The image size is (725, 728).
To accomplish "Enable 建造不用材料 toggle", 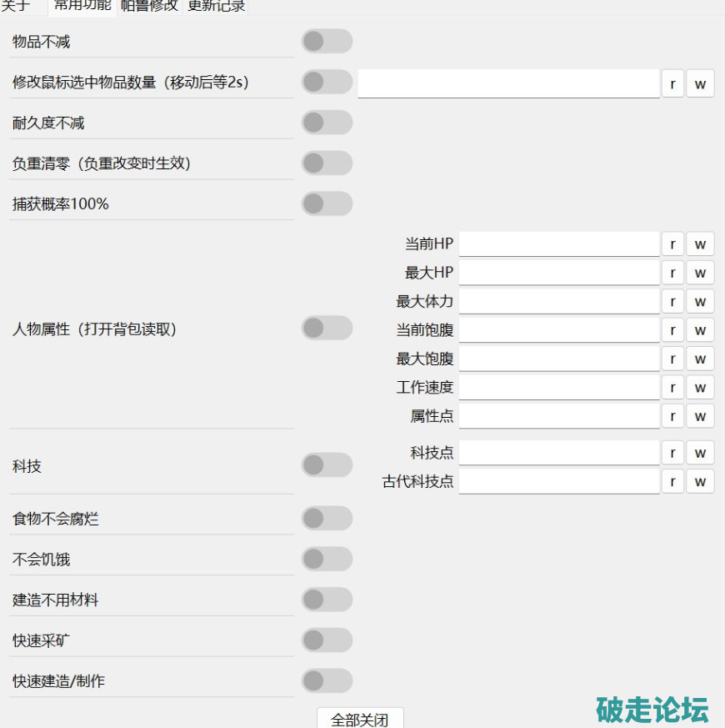I will (327, 600).
